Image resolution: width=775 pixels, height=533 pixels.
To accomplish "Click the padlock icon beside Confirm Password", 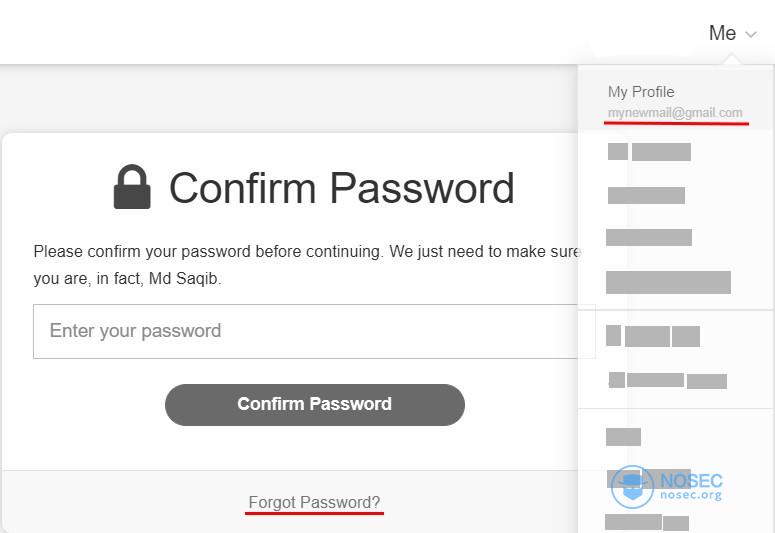I will (132, 187).
